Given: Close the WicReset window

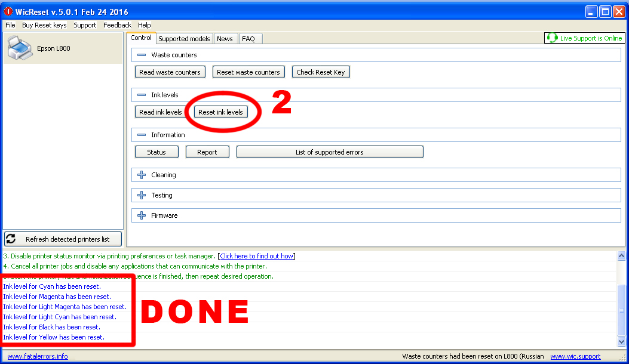Looking at the screenshot, I should click(619, 11).
